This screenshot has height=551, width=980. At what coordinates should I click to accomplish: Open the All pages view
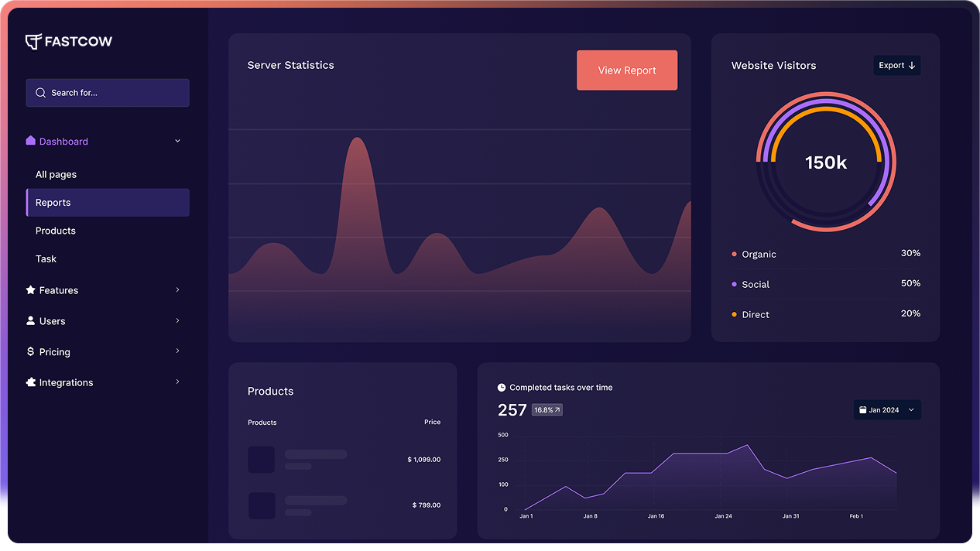pyautogui.click(x=56, y=174)
